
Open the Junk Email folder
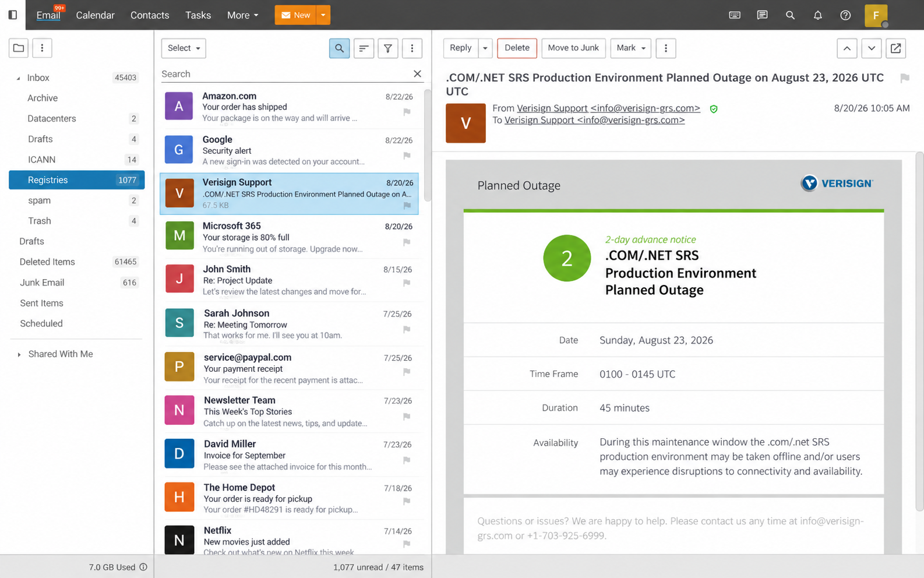click(x=76, y=282)
